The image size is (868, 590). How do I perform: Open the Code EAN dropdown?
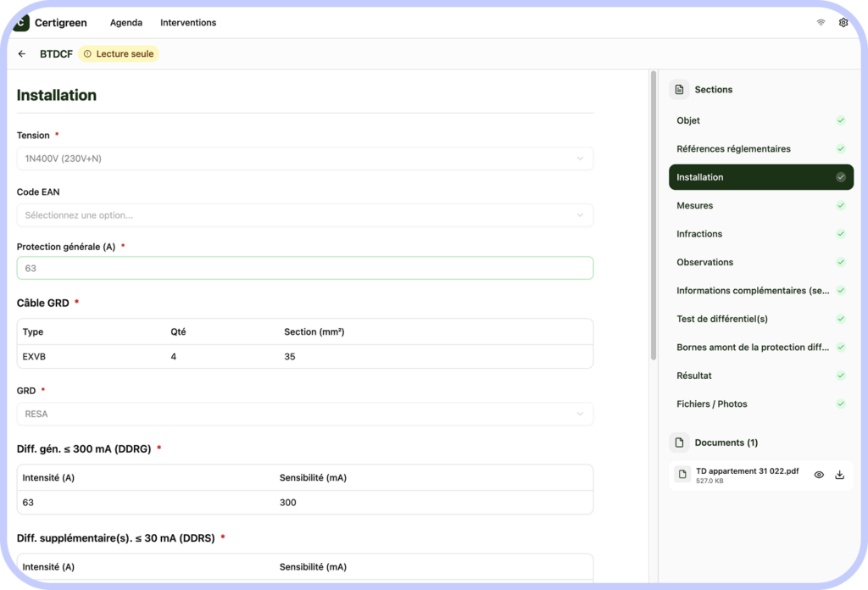click(305, 215)
